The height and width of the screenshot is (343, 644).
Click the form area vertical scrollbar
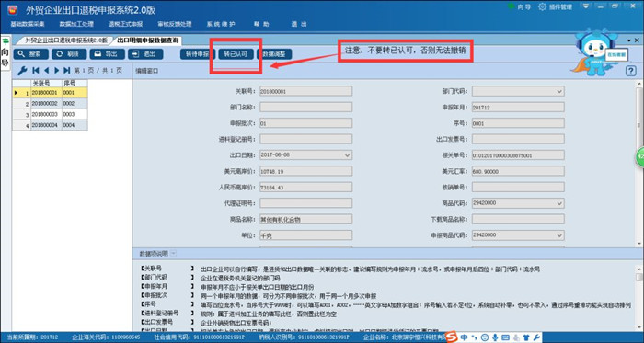[x=640, y=163]
